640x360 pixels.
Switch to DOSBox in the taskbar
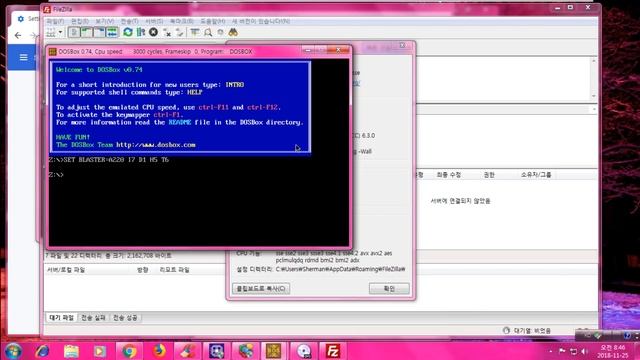[273, 351]
